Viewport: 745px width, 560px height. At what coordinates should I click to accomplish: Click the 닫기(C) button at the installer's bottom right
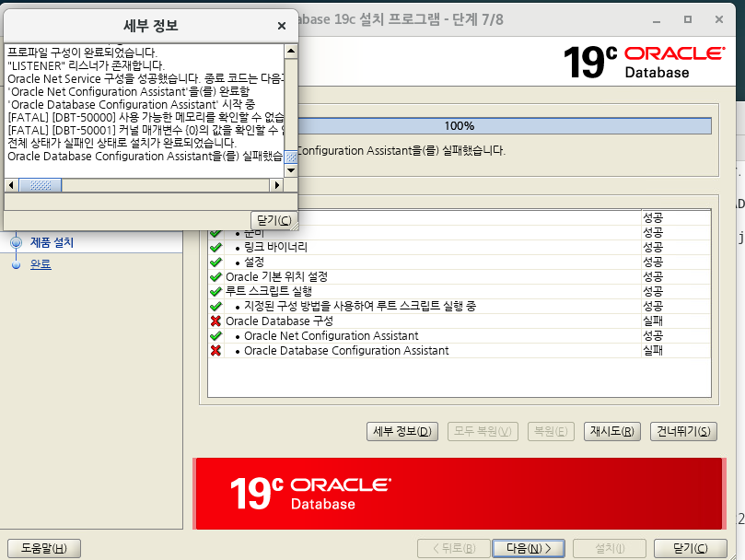tap(691, 548)
